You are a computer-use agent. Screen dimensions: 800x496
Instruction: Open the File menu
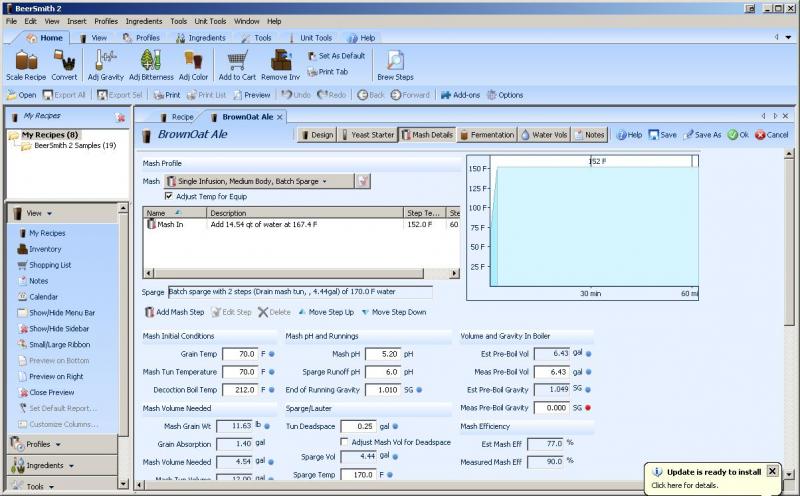point(11,21)
